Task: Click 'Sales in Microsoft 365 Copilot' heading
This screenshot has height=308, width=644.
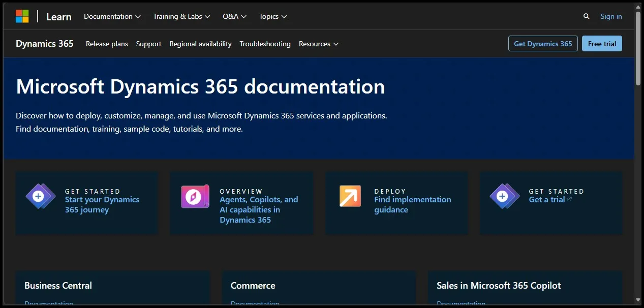Action: (x=499, y=286)
